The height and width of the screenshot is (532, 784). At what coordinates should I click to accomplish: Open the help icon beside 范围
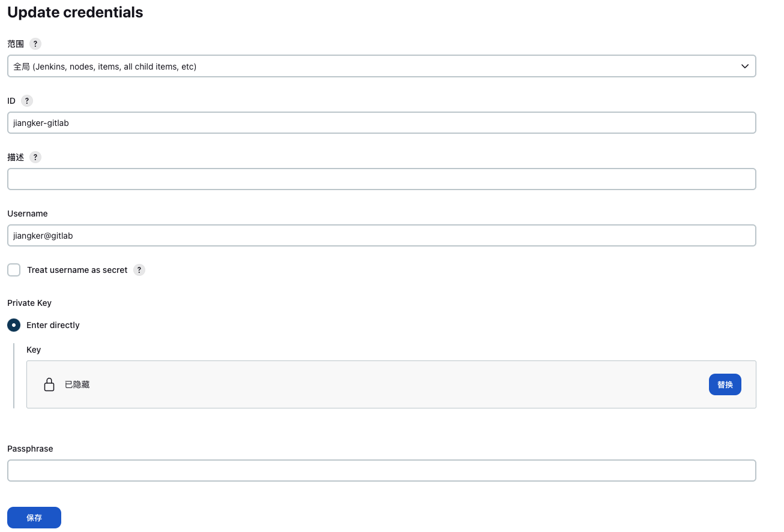(35, 44)
